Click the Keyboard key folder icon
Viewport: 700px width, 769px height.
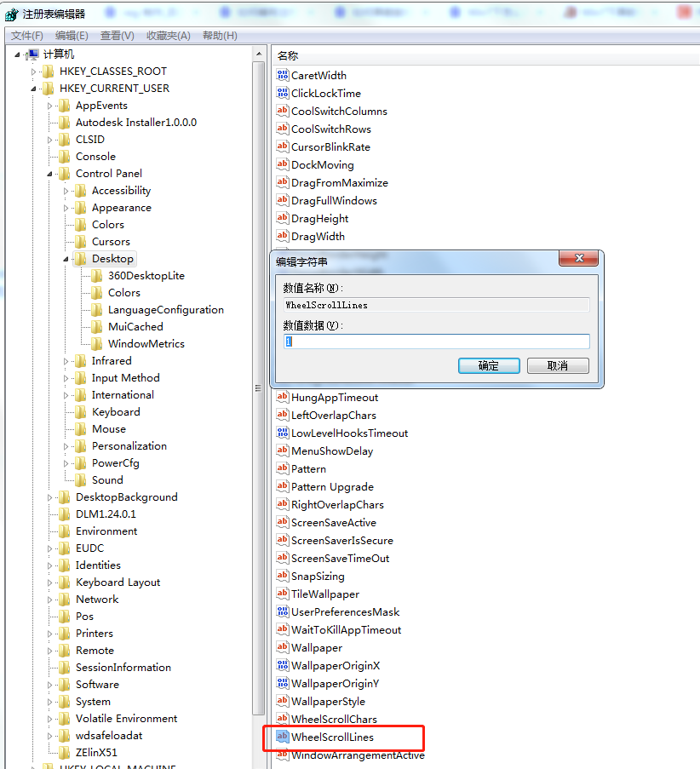(x=80, y=412)
